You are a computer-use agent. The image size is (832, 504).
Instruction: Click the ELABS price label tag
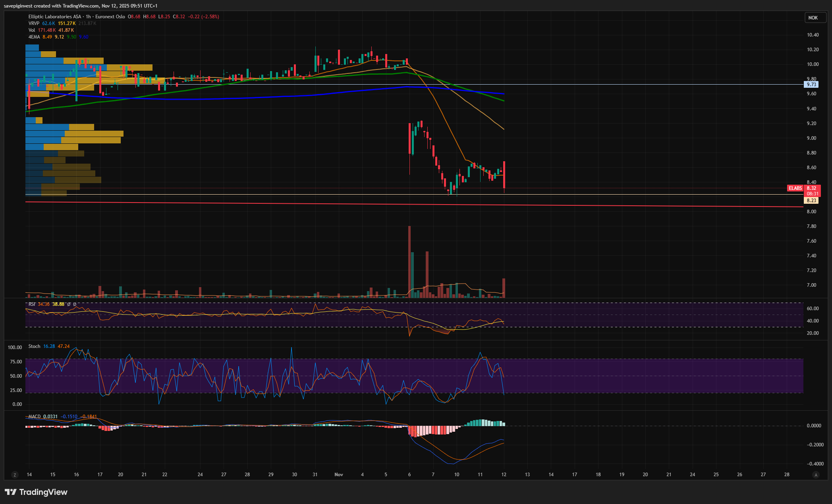tap(795, 188)
